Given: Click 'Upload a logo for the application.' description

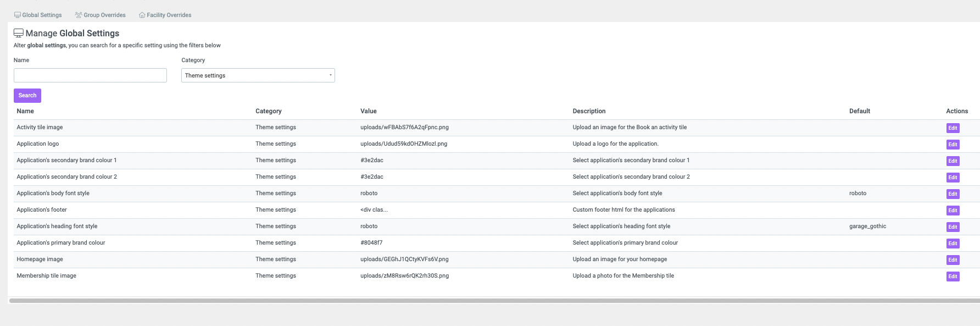Looking at the screenshot, I should click(x=615, y=144).
